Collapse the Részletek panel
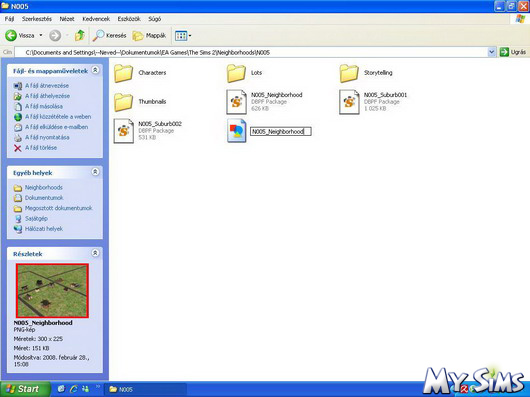The height and width of the screenshot is (397, 530). point(95,253)
